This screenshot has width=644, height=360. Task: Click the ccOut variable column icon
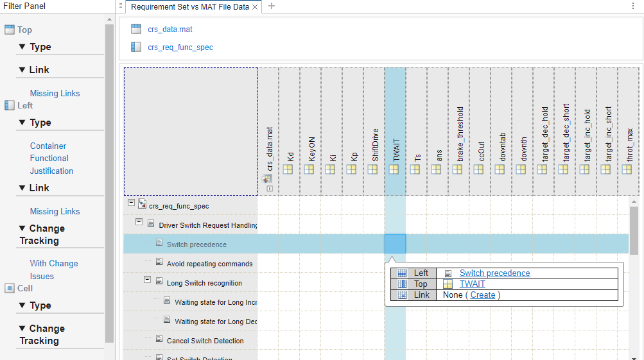point(478,169)
